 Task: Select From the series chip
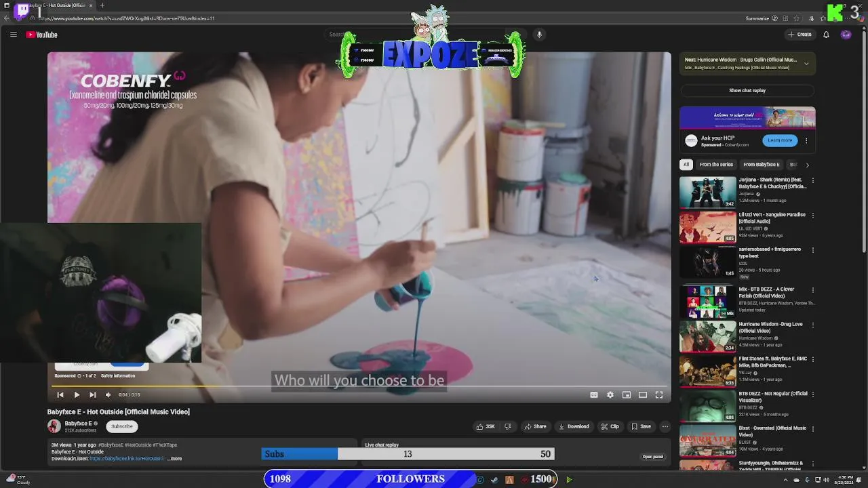pyautogui.click(x=716, y=165)
